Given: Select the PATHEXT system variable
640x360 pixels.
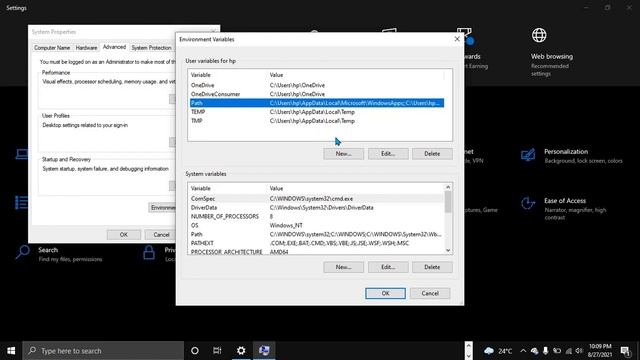Looking at the screenshot, I should click(317, 243).
